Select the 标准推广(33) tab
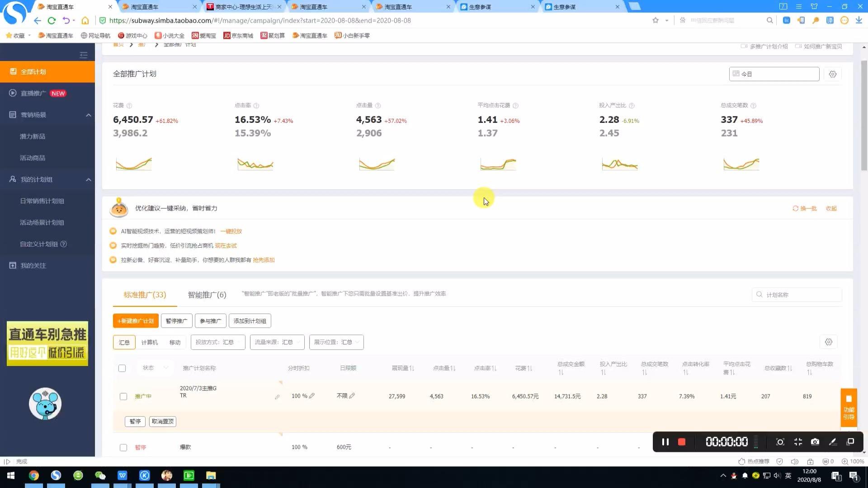This screenshot has width=868, height=488. pos(145,294)
